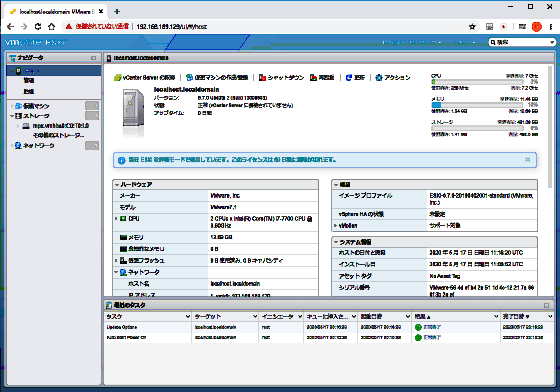The width and height of the screenshot is (560, 392).
Task: Minimize the Navigator panel
Action: click(94, 58)
